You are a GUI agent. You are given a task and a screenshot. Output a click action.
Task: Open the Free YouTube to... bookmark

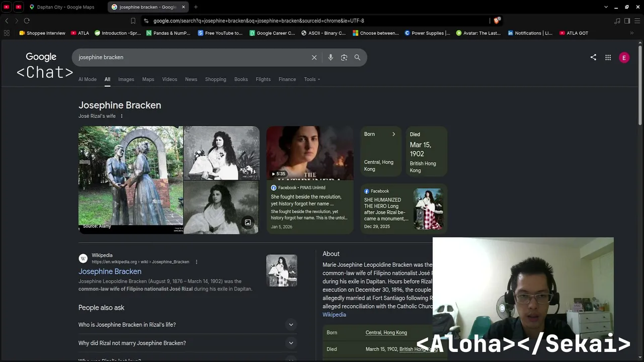click(x=220, y=33)
